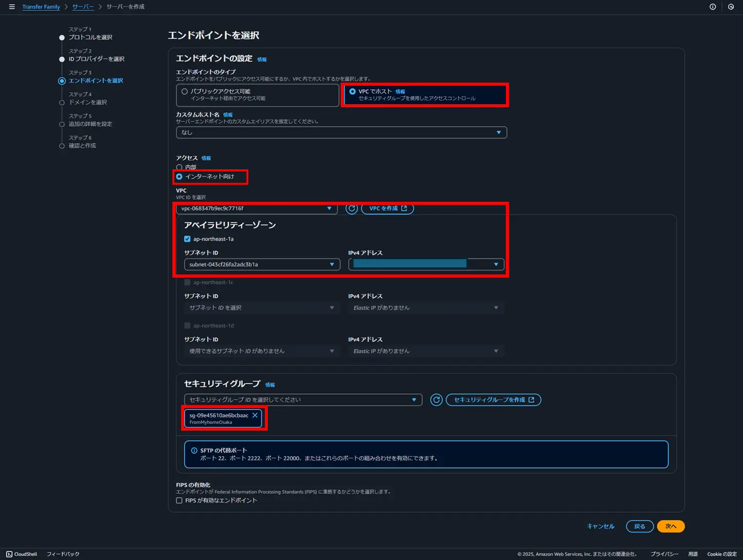Go to step 2 ID プロバイダーを選択
Viewport: 743px width, 560px height.
pos(96,59)
